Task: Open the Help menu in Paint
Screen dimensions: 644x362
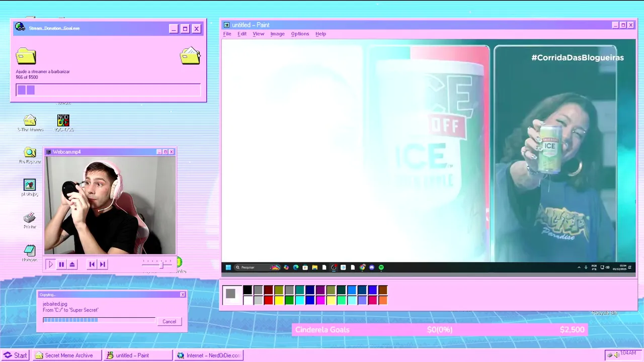Action: [321, 34]
